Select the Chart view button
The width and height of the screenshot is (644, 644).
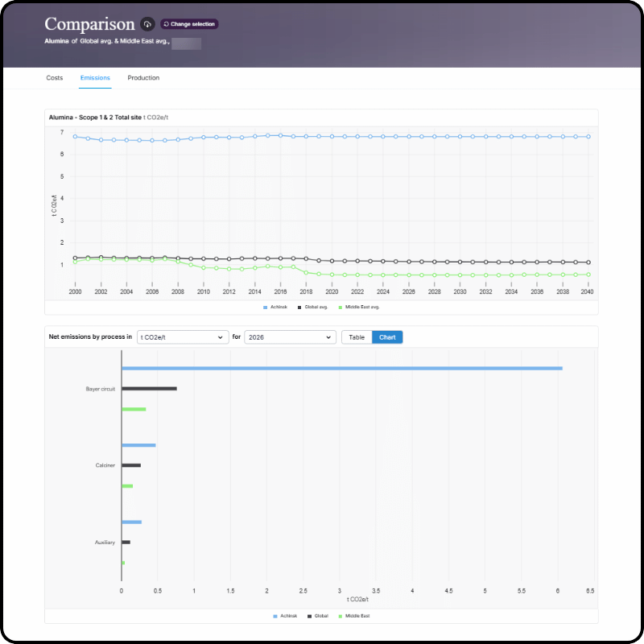pyautogui.click(x=387, y=337)
